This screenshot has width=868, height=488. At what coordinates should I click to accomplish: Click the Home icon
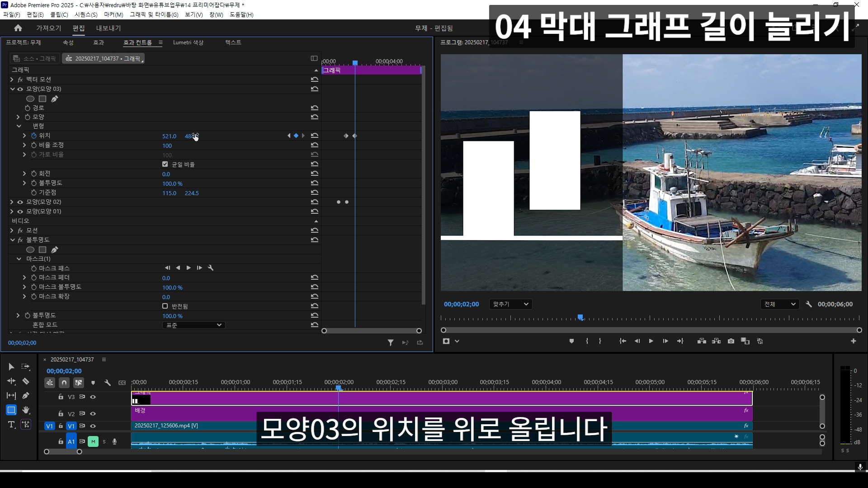(x=18, y=28)
